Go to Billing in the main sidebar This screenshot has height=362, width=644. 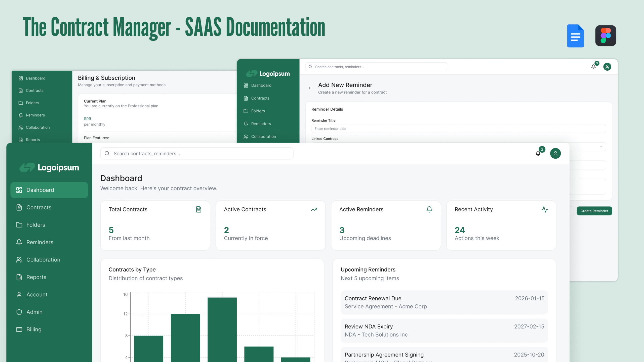pyautogui.click(x=34, y=329)
